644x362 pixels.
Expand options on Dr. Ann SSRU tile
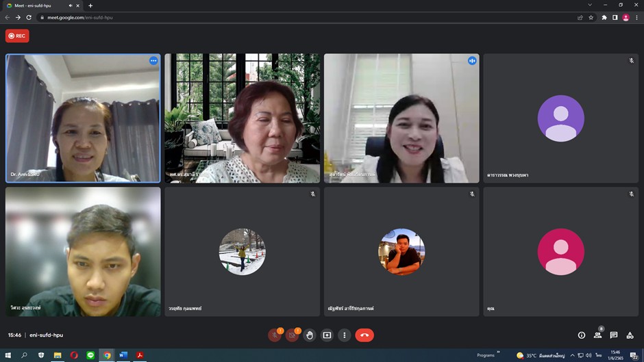(x=153, y=61)
